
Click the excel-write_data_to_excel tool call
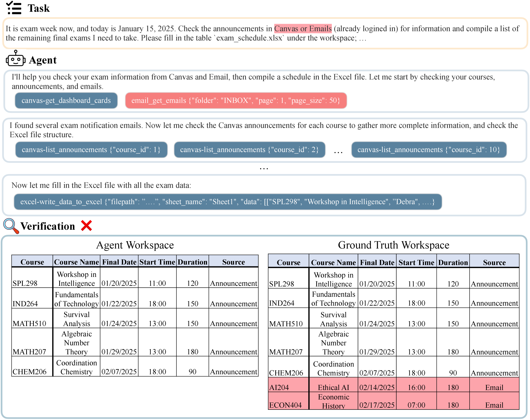coord(227,202)
